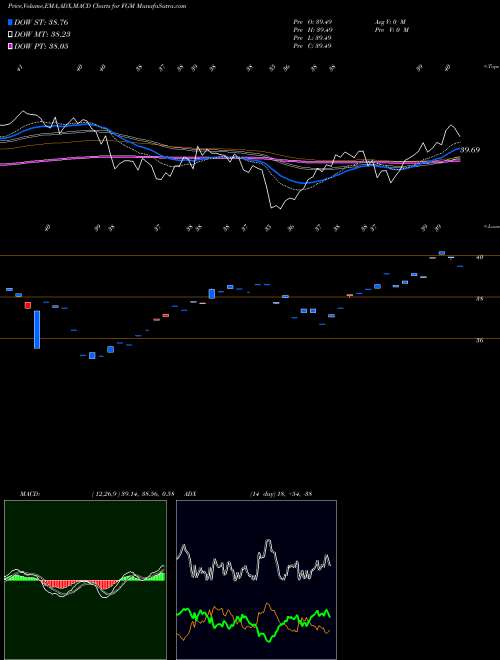
Task: Select the 'DOW PT: 38.03' legend text
Action: [x=41, y=46]
